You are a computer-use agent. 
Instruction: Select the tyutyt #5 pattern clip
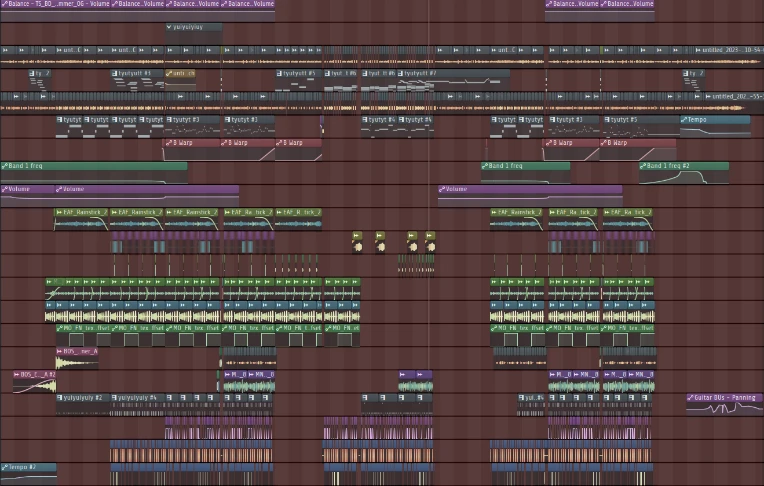[641, 127]
